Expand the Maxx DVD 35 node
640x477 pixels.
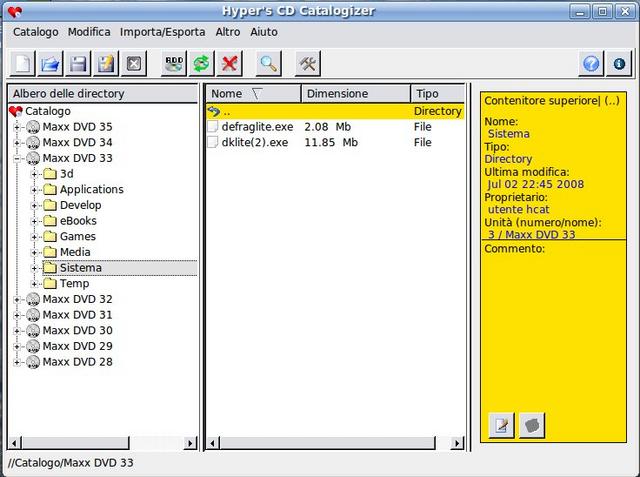[17, 127]
